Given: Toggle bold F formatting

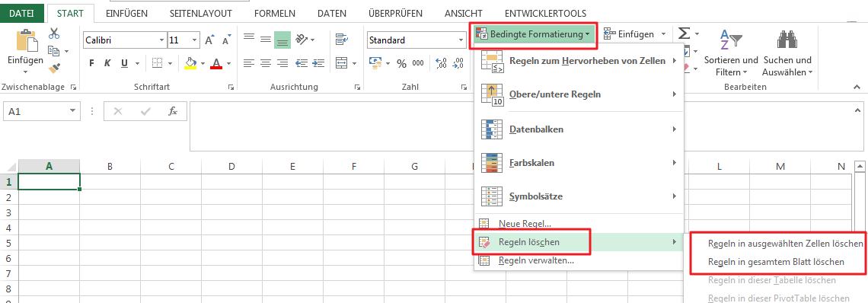Looking at the screenshot, I should coord(92,63).
